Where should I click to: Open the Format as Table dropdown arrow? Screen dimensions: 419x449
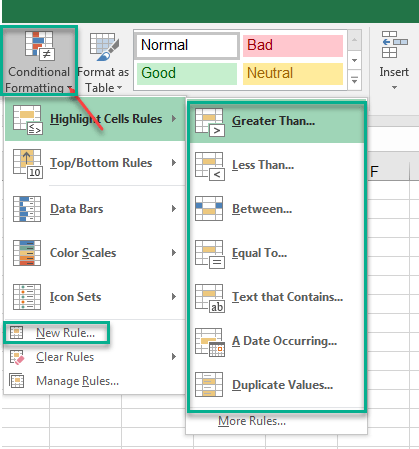(x=119, y=88)
